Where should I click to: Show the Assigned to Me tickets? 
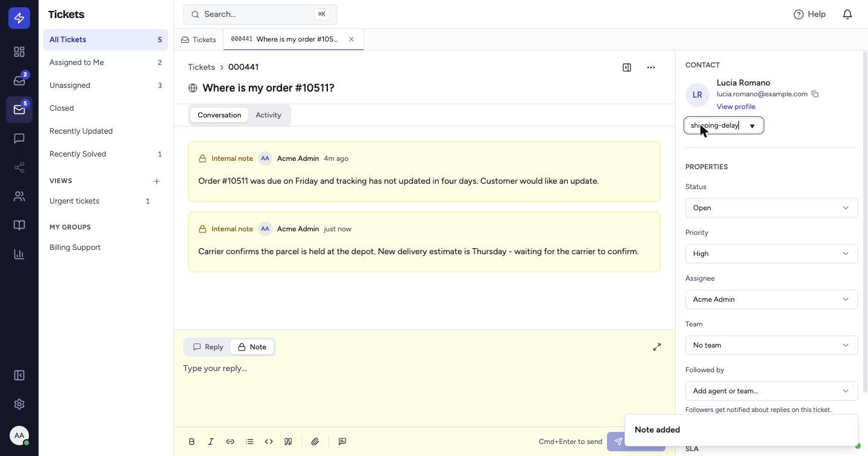coord(105,63)
